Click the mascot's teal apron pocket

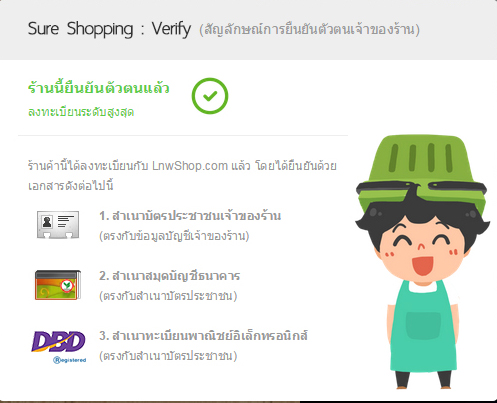point(423,326)
